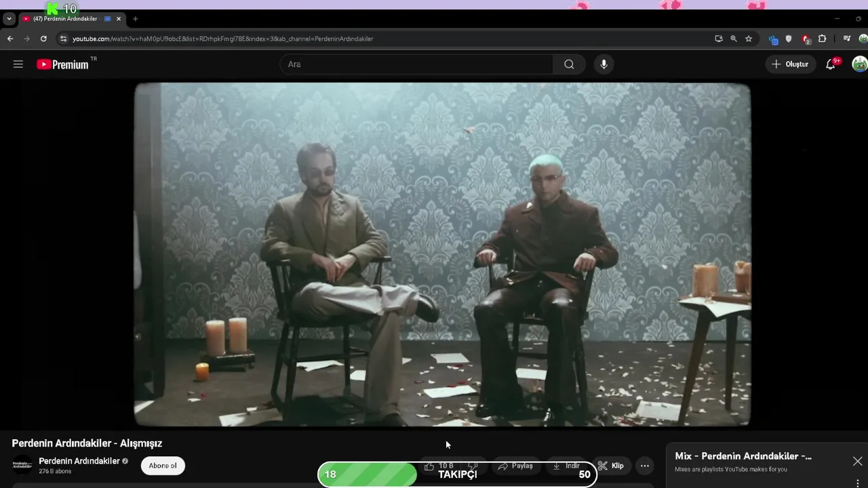Click the Mix - Perdenin Ardındakiler playlist title

[743, 456]
